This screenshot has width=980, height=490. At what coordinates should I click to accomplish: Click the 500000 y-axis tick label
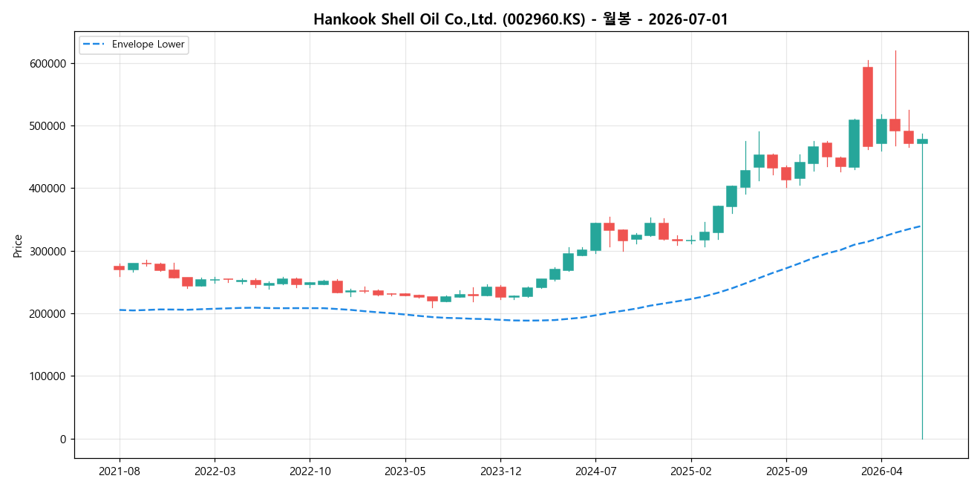coord(49,126)
